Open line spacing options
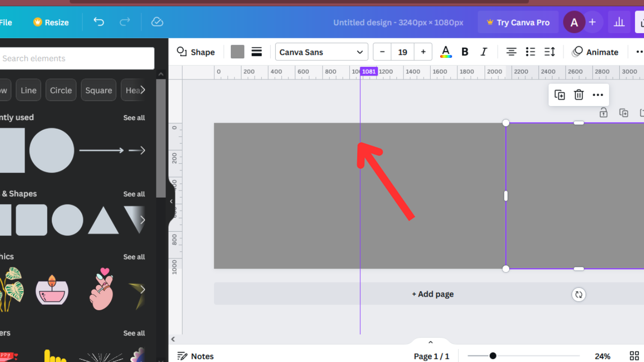644x362 pixels. click(549, 52)
